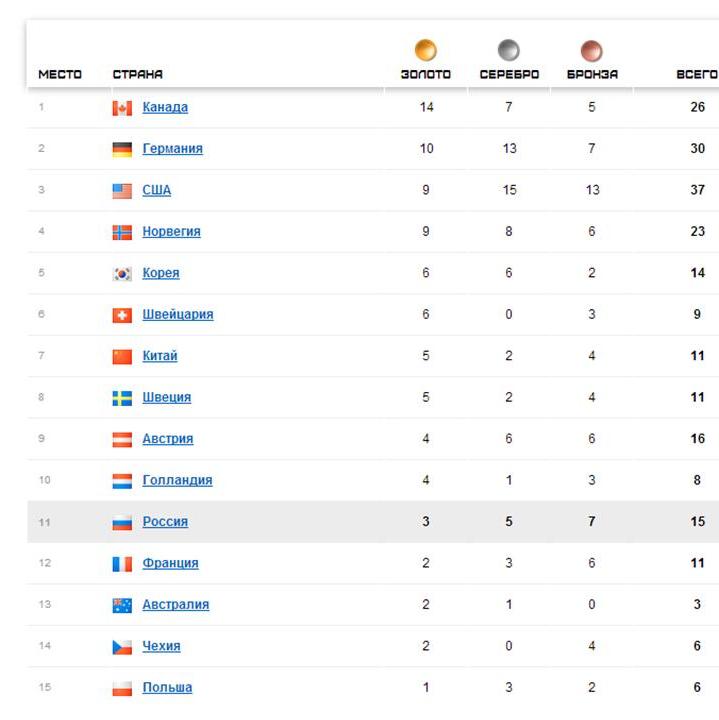
Task: Click the Germany flag icon
Action: [x=122, y=149]
